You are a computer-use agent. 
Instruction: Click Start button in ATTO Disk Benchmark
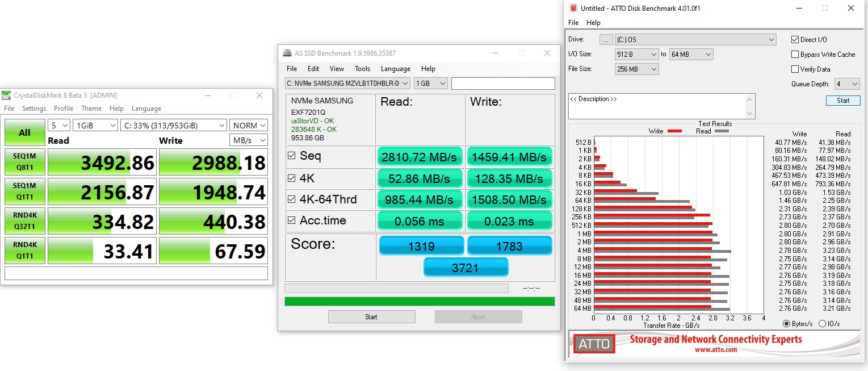tap(843, 101)
